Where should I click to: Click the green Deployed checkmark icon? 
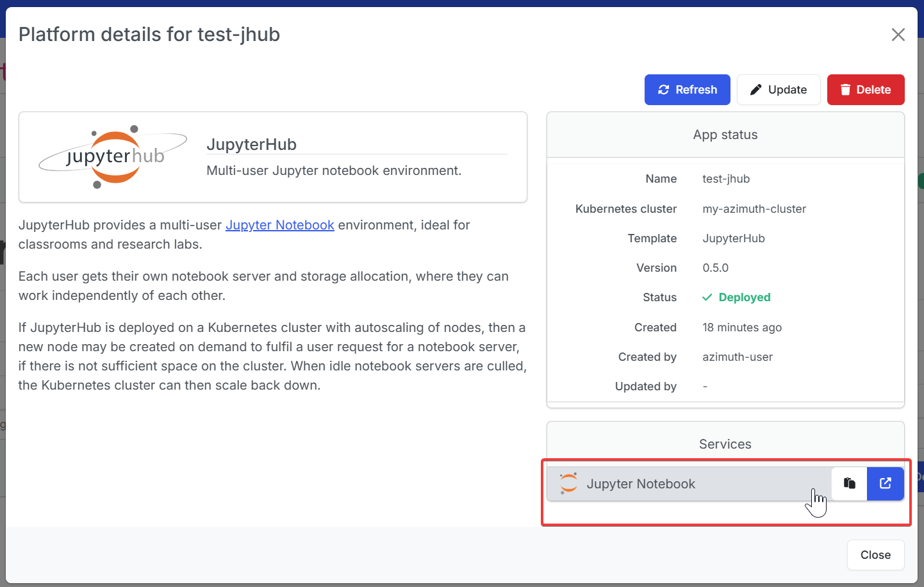pos(707,297)
